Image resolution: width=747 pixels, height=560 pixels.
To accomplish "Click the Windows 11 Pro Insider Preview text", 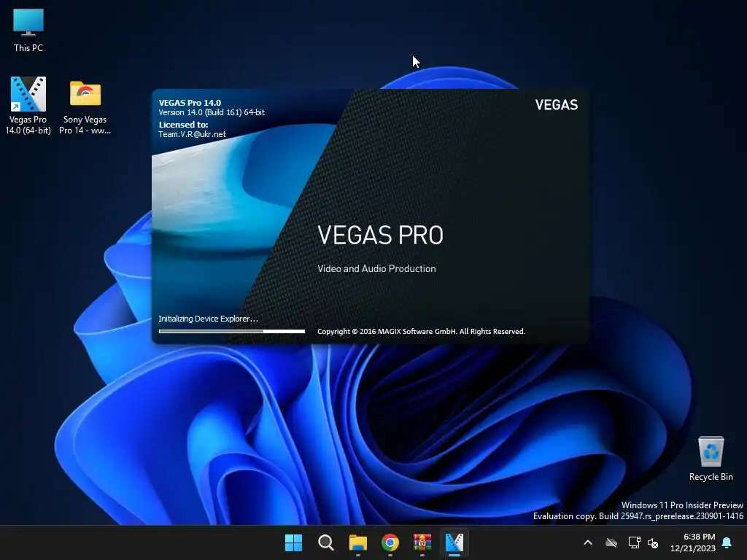I will [682, 505].
